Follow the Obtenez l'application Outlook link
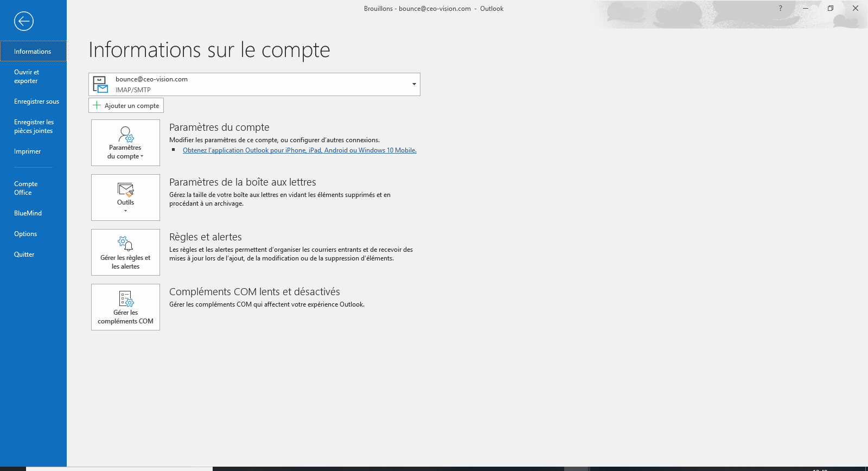The width and height of the screenshot is (868, 471). tap(299, 150)
